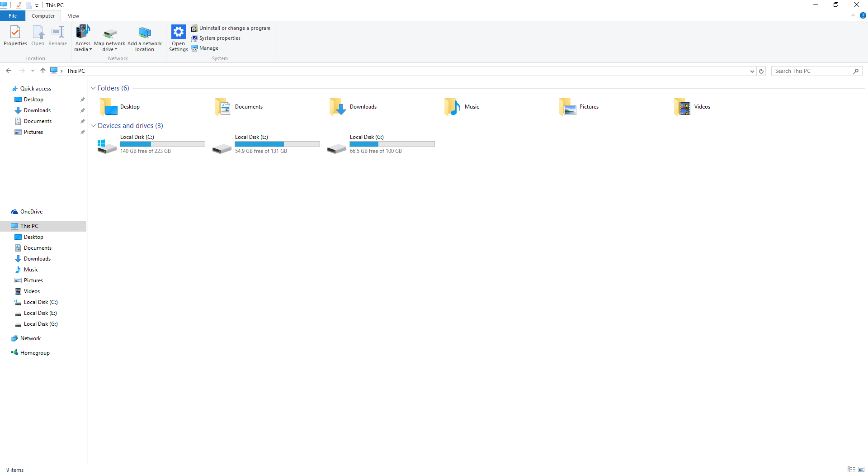This screenshot has height=475, width=868.
Task: Select Local Disk (E:) drive icon
Action: [222, 148]
